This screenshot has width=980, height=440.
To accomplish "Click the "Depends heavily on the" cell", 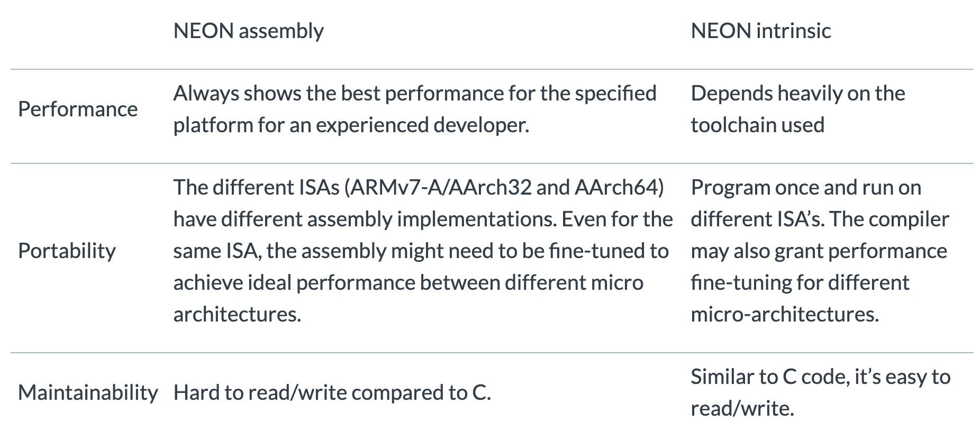I will pos(797,109).
